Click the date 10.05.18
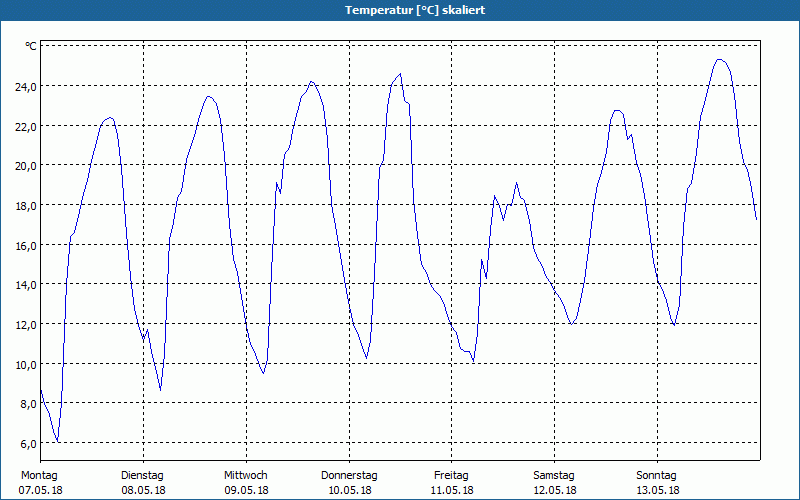The width and height of the screenshot is (800, 500). coord(349,490)
